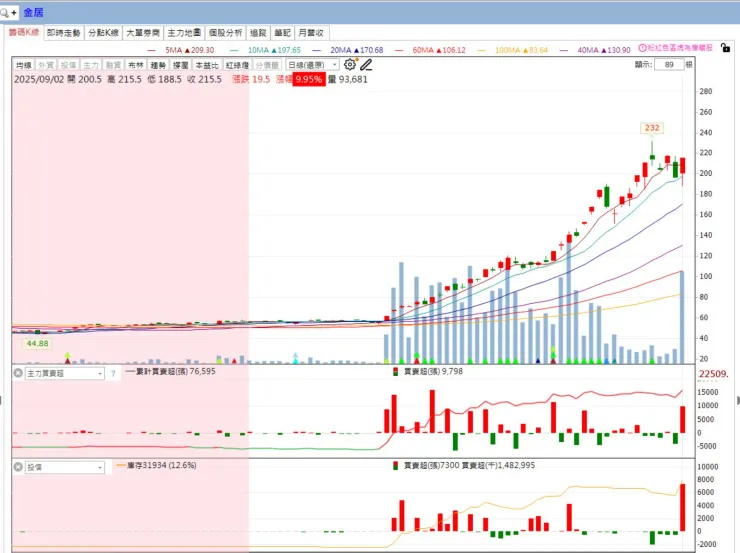Screen dimensions: 740x553
Task: Click the pink red-zone notice text
Action: click(x=680, y=48)
